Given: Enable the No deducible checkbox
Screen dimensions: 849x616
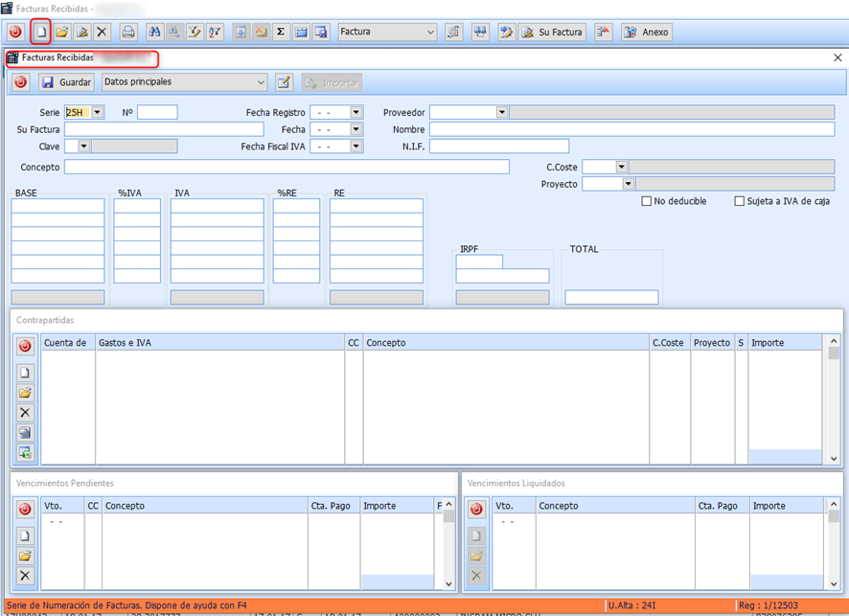Looking at the screenshot, I should tap(647, 201).
